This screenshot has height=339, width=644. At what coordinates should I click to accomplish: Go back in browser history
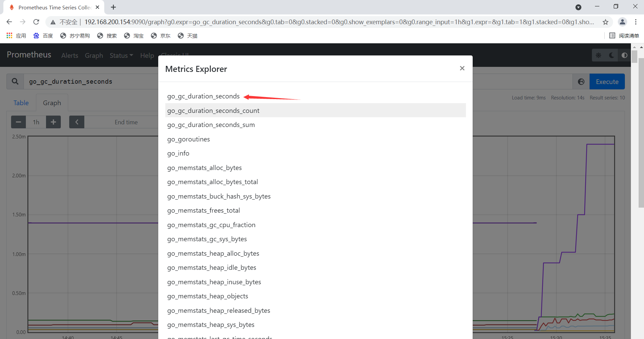(x=9, y=22)
